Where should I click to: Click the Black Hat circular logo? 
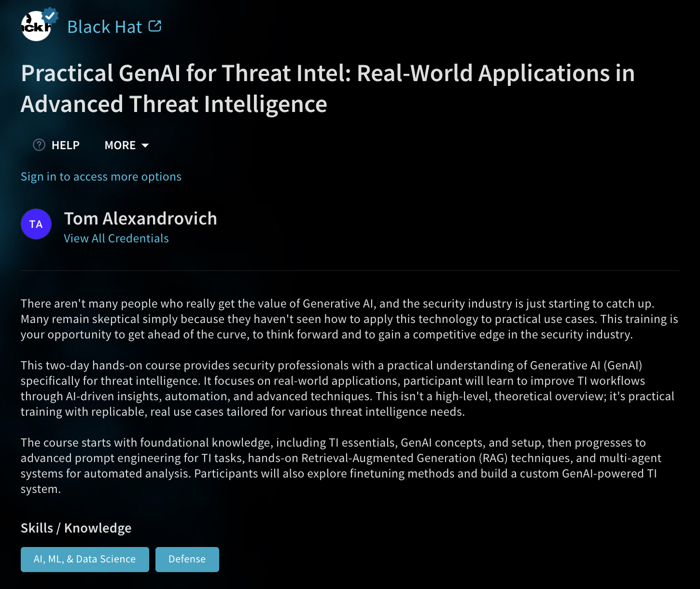point(36,26)
